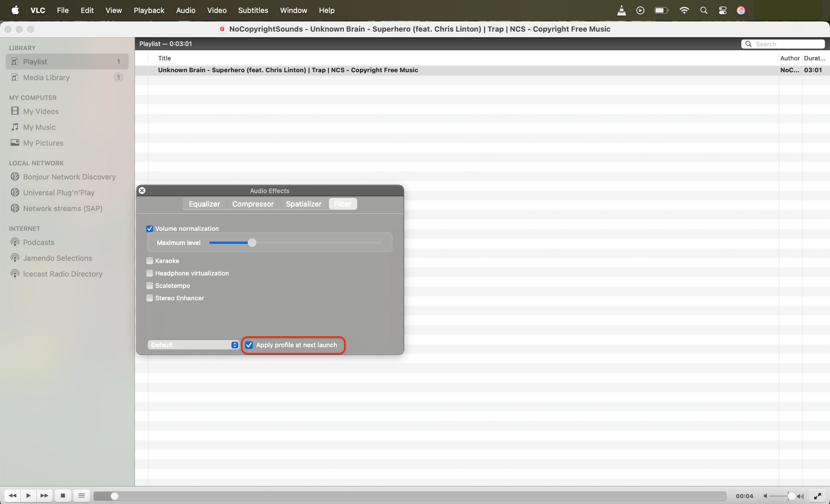Adjust the volume slider knob

pyautogui.click(x=791, y=496)
